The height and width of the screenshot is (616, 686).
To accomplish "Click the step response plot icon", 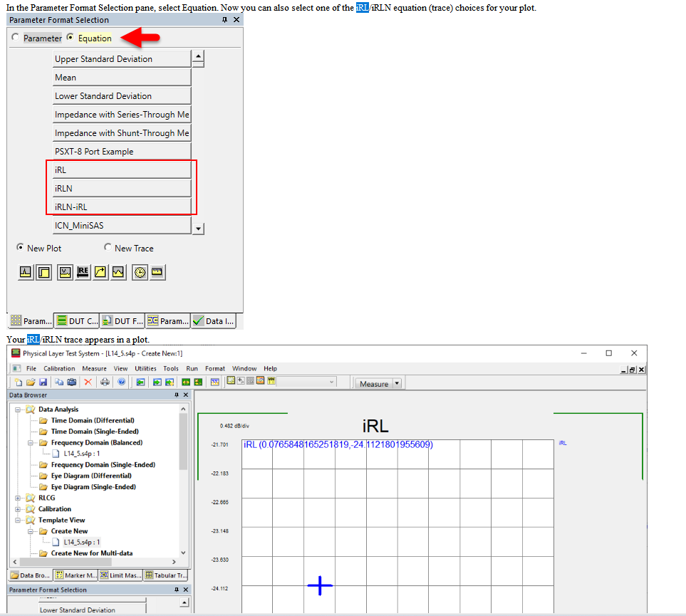I will [x=44, y=272].
